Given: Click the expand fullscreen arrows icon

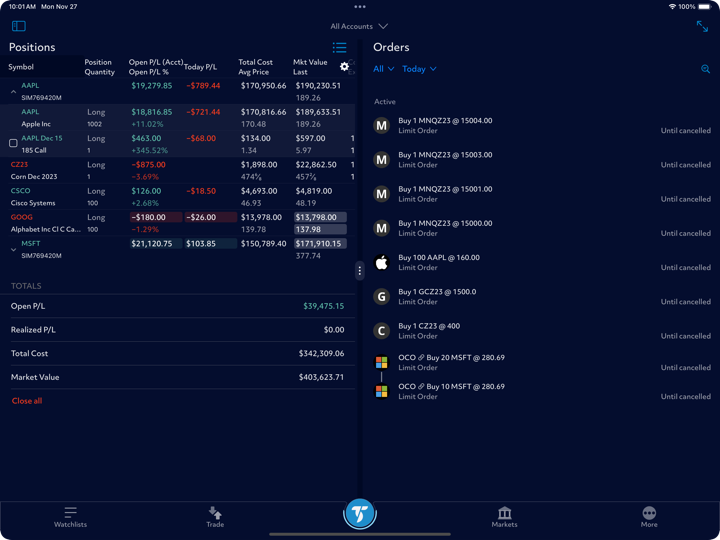Looking at the screenshot, I should click(702, 27).
